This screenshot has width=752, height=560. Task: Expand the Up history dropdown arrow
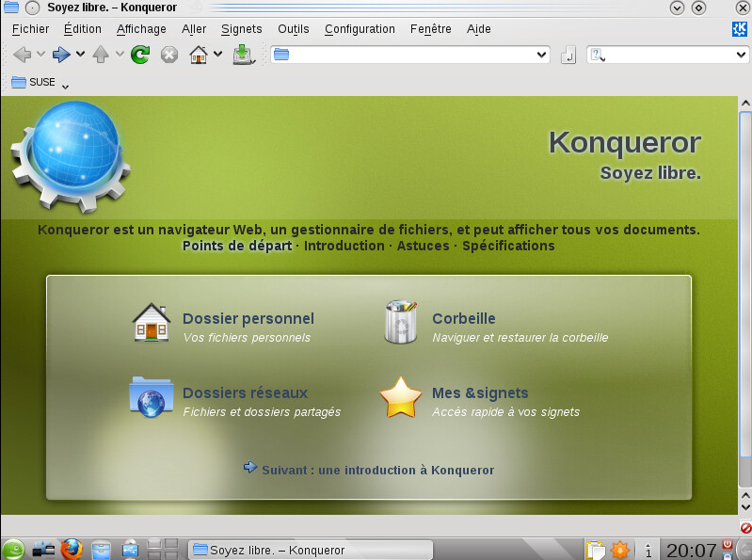[120, 55]
